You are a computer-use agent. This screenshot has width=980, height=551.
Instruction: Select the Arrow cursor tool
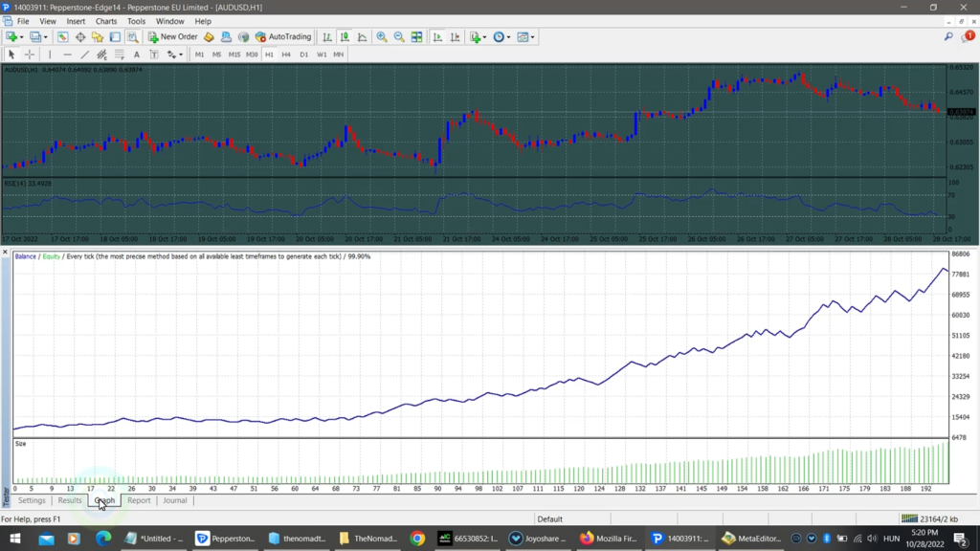pyautogui.click(x=11, y=55)
